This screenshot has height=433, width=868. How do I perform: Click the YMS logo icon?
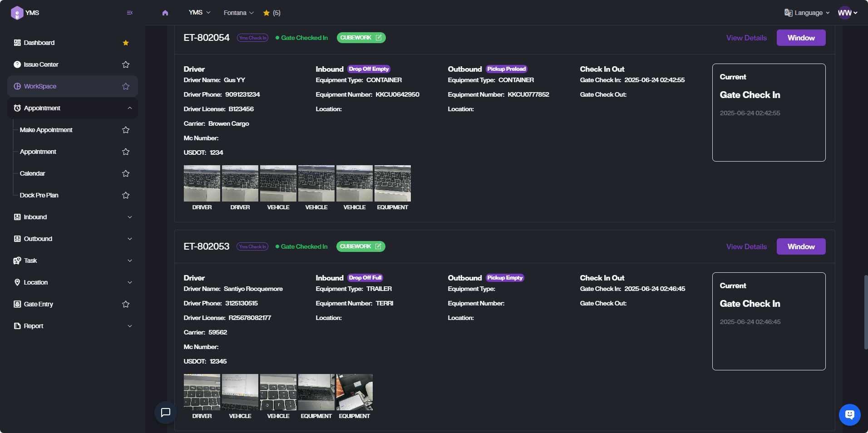[17, 13]
